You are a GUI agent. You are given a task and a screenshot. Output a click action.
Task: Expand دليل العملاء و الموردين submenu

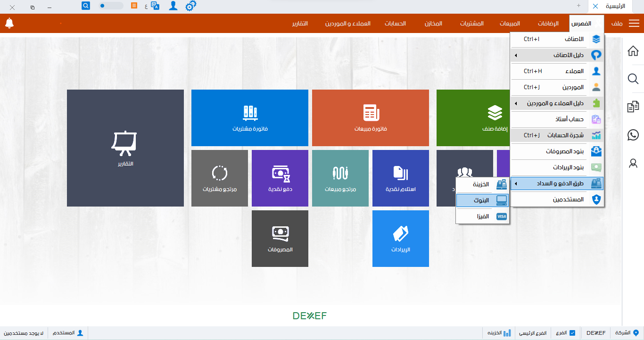[557, 103]
